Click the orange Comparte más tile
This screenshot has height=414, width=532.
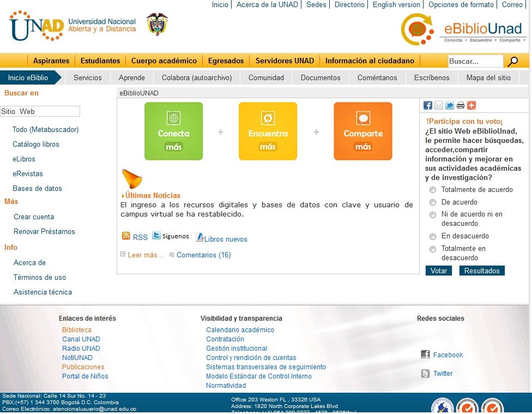point(362,131)
